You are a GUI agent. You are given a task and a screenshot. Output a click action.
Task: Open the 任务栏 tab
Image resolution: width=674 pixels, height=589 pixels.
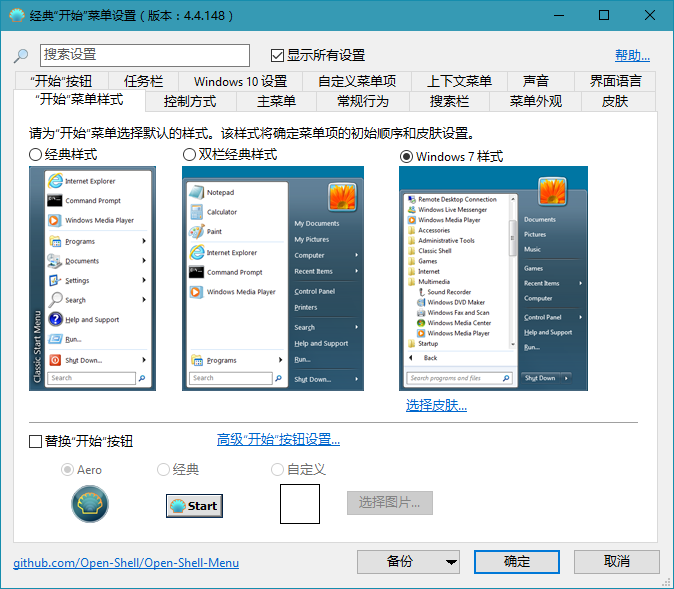(143, 81)
